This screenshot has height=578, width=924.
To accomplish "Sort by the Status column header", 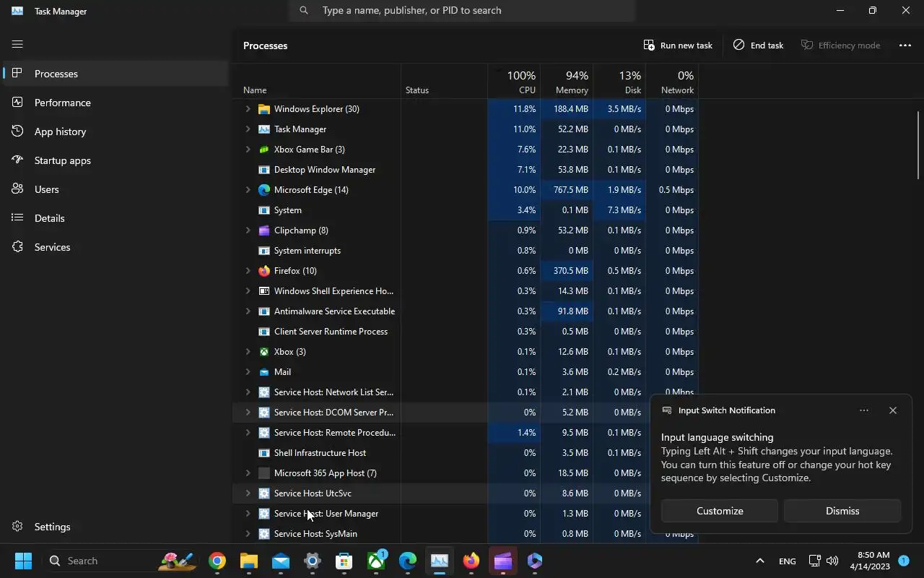I will 444,81.
